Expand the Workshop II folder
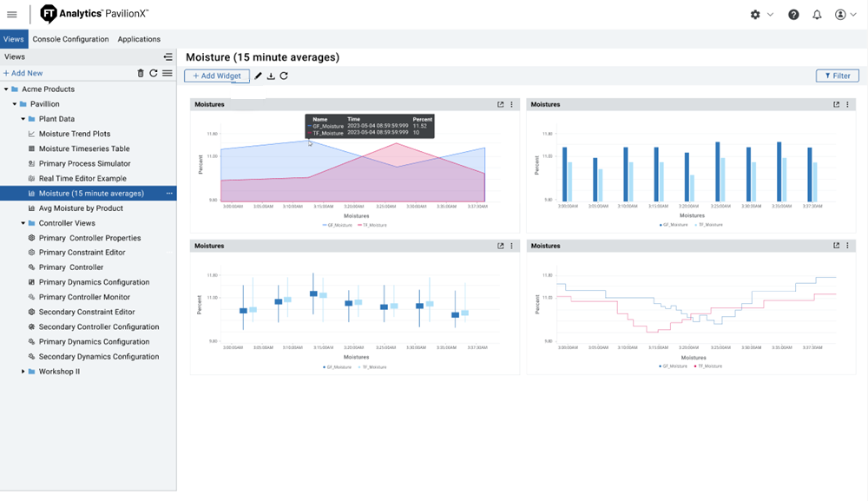Image resolution: width=868 pixels, height=501 pixels. (x=23, y=372)
